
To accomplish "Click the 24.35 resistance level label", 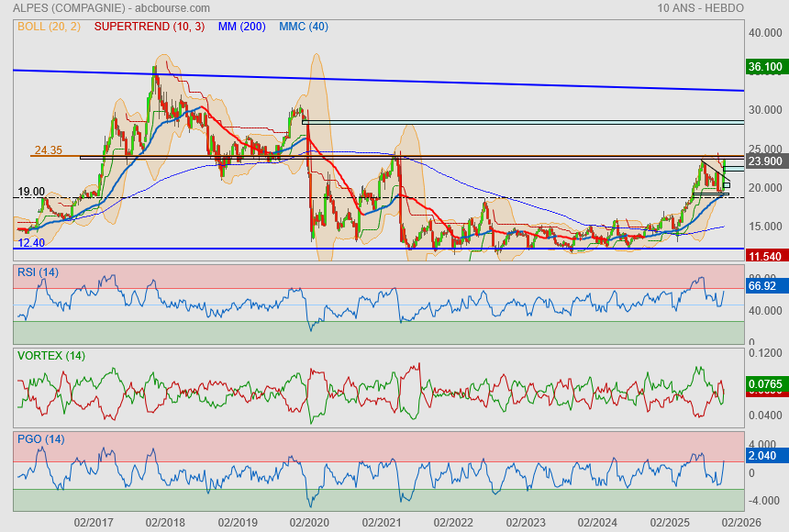I will coord(48,150).
